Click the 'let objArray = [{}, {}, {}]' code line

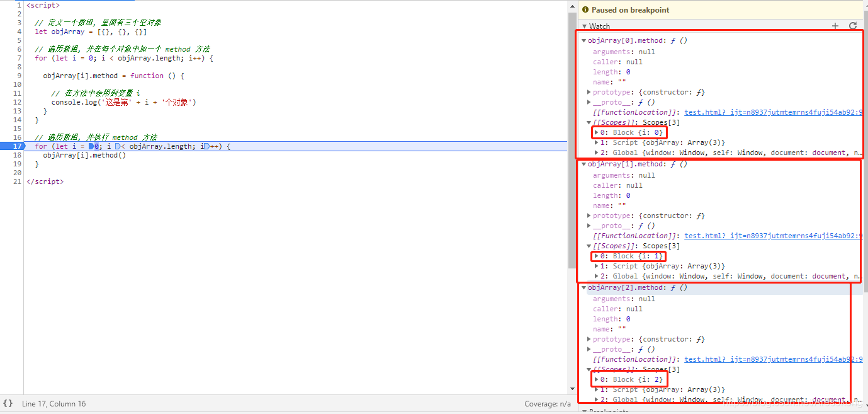pyautogui.click(x=91, y=32)
